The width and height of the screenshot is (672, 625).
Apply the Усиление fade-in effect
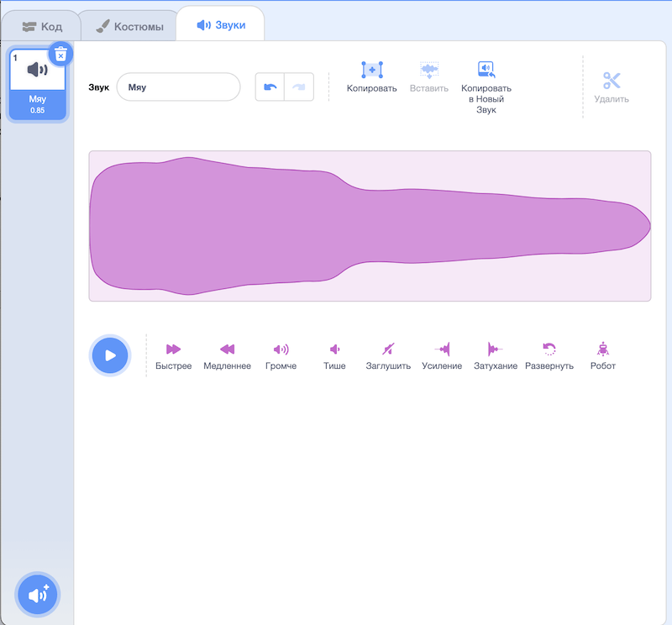442,349
